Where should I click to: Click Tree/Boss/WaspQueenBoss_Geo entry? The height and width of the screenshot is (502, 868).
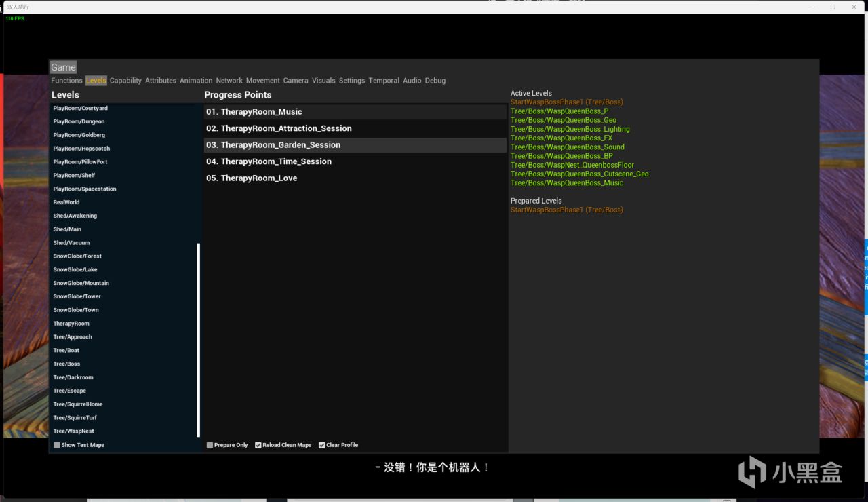coord(564,120)
